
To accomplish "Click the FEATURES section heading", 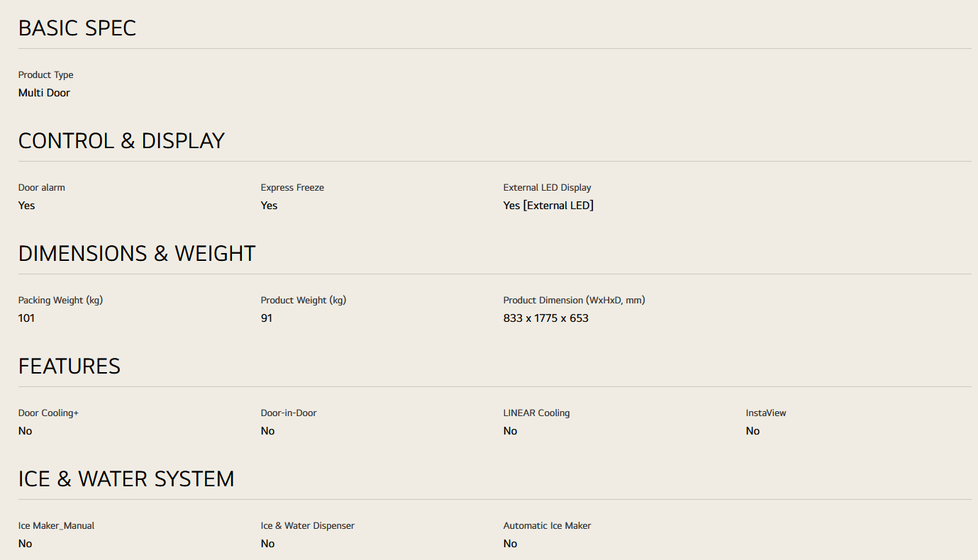I will (70, 366).
